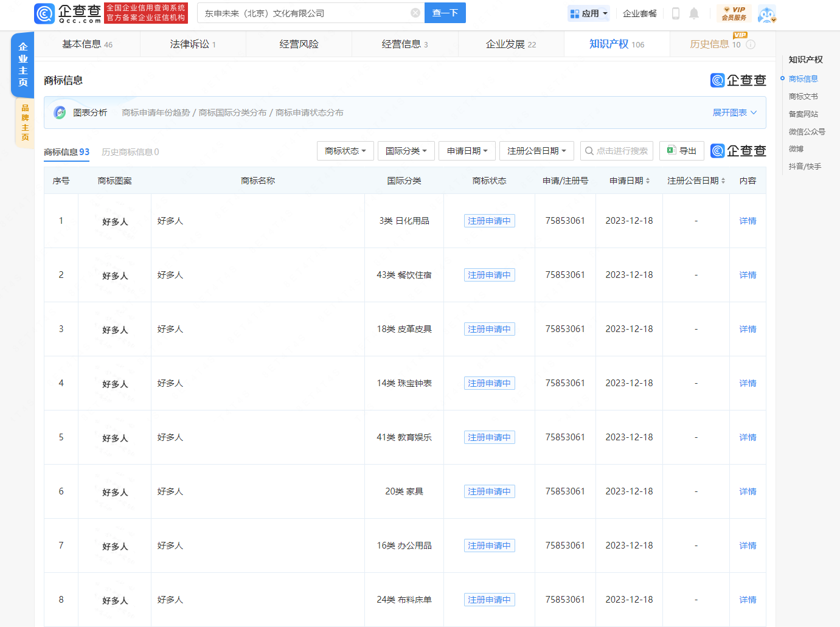Open 详情 for row 8 (24类 布料床单)
Image resolution: width=840 pixels, height=627 pixels.
pyautogui.click(x=748, y=600)
